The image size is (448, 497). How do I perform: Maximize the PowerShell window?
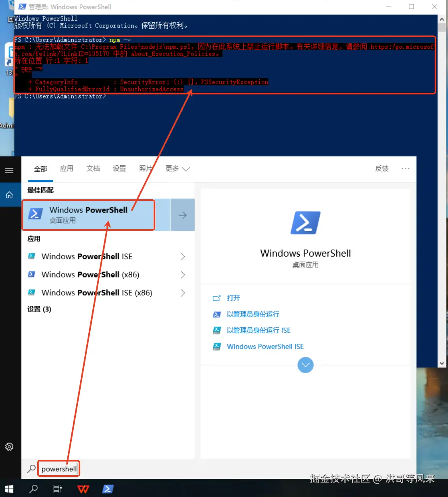(411, 7)
